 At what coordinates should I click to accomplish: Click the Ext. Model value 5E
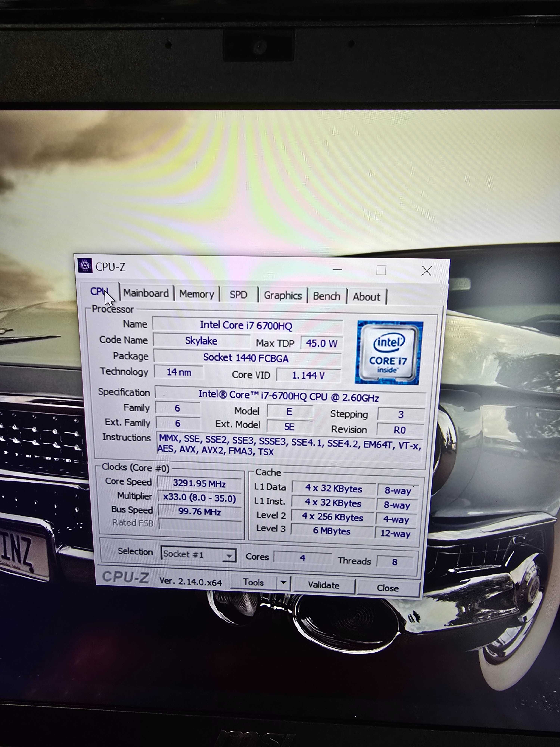(x=289, y=427)
